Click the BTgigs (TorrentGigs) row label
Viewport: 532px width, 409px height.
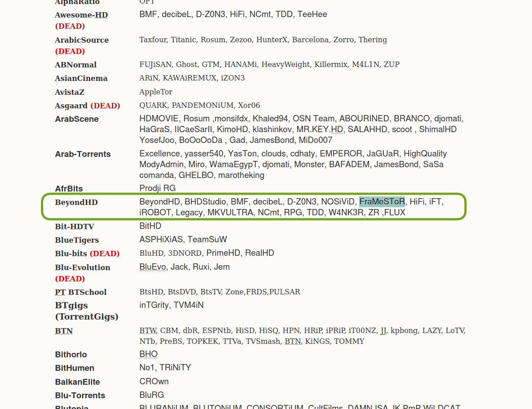[x=87, y=311]
